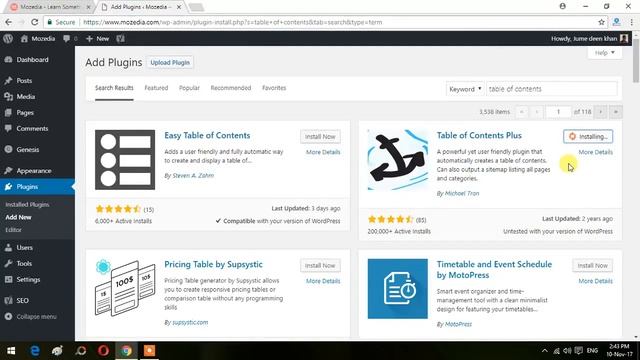640x360 pixels.
Task: Open comments bubble in admin bar
Action: [70, 39]
